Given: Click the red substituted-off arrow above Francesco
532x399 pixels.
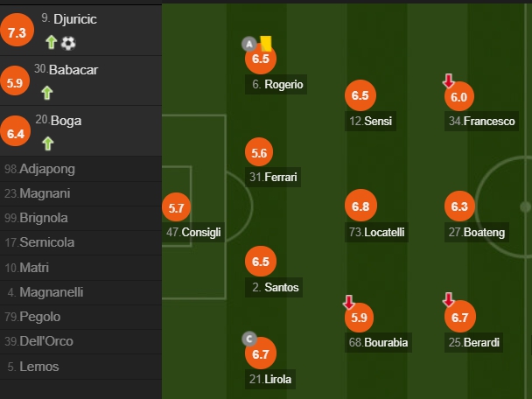Looking at the screenshot, I should pyautogui.click(x=449, y=81).
